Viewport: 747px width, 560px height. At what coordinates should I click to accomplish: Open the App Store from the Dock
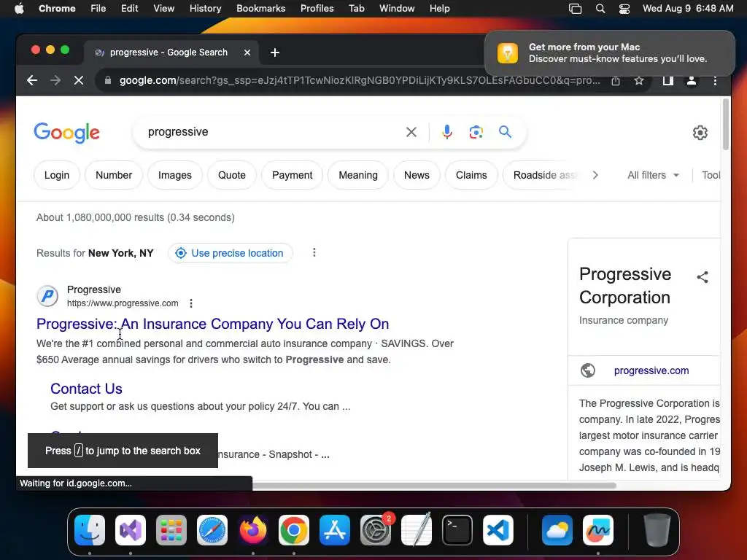tap(334, 530)
